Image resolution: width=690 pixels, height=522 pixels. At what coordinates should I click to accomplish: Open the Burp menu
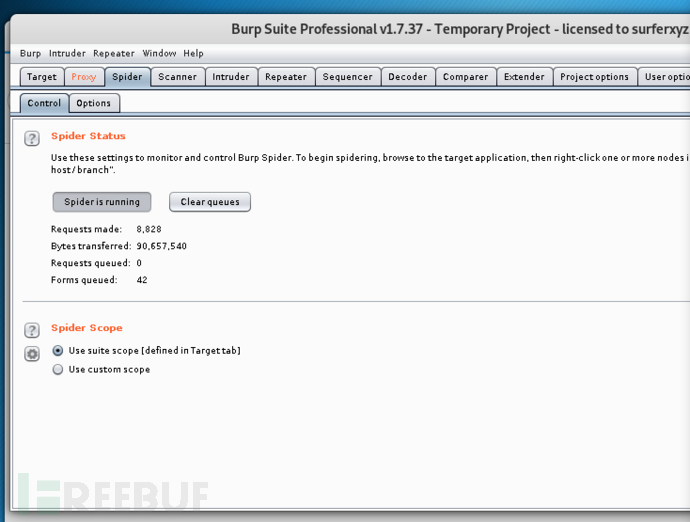pos(30,53)
